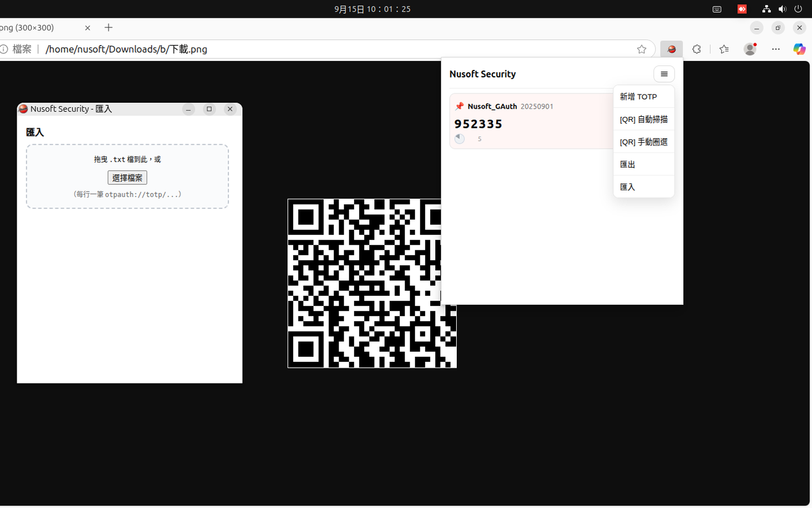Viewport: 812px width, 508px height.
Task: Click the QR code image
Action: (x=372, y=283)
